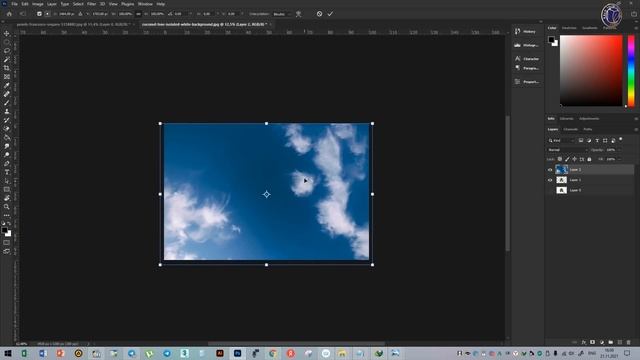Screen dimensions: 640x360
Task: Switch to the Swatches tab
Action: pyautogui.click(x=569, y=28)
